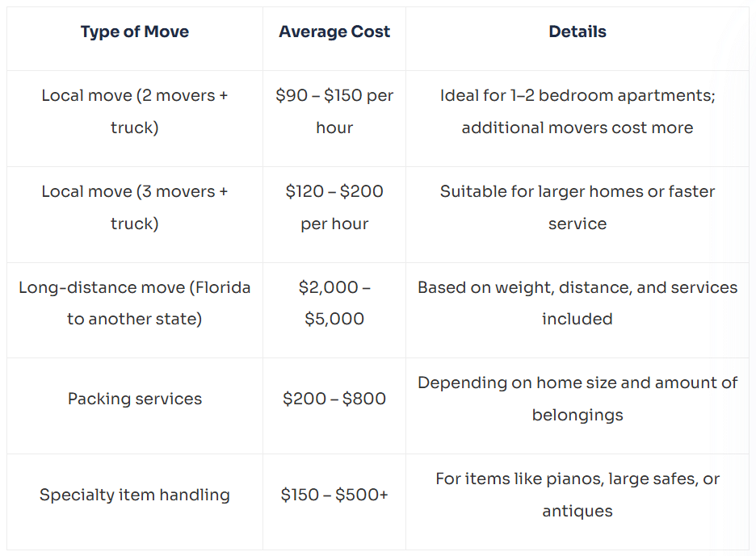Image resolution: width=756 pixels, height=556 pixels.
Task: Click the word "included" in the long-distance details
Action: 577,319
